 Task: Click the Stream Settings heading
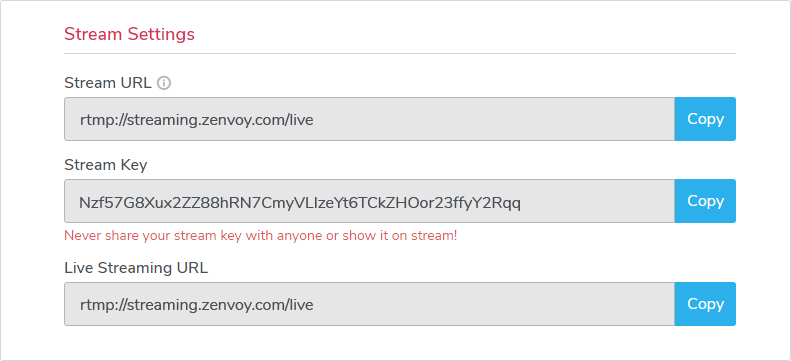coord(129,34)
